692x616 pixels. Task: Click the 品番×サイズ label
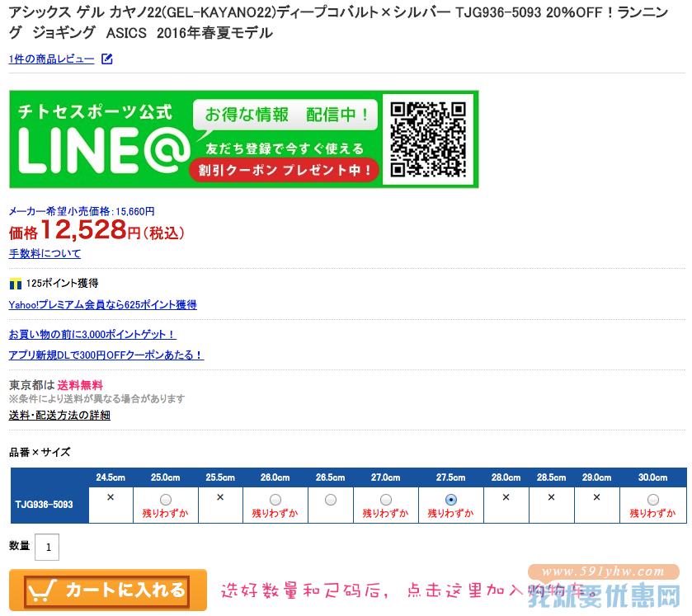pyautogui.click(x=40, y=452)
